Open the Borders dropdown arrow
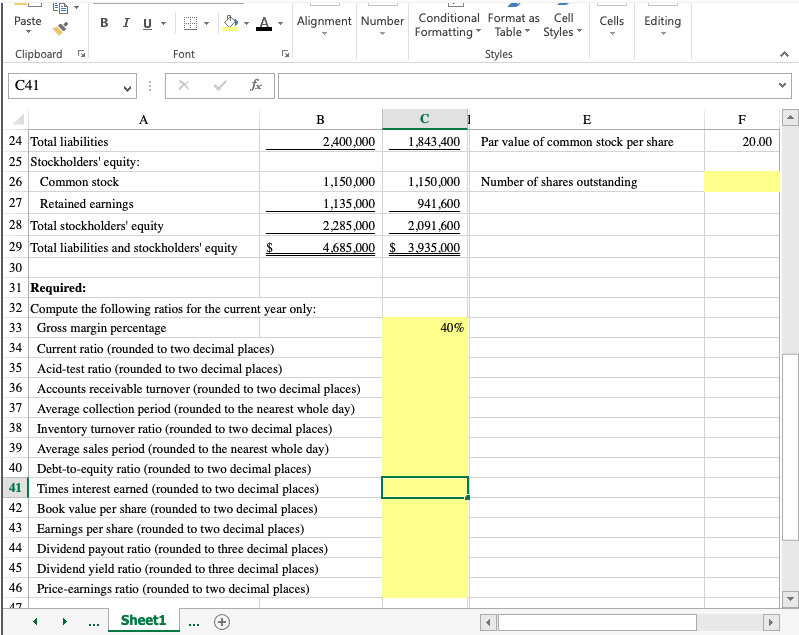Viewport: 799px width, 635px height. 206,23
